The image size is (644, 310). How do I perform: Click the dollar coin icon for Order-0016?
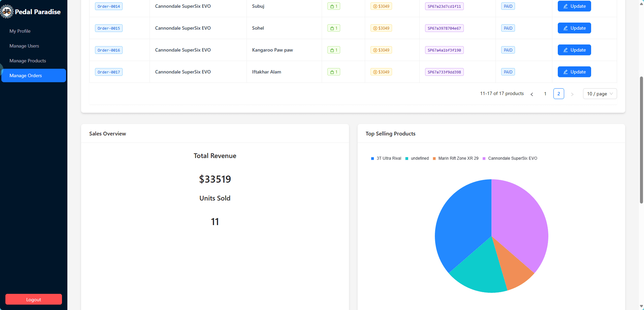(375, 50)
